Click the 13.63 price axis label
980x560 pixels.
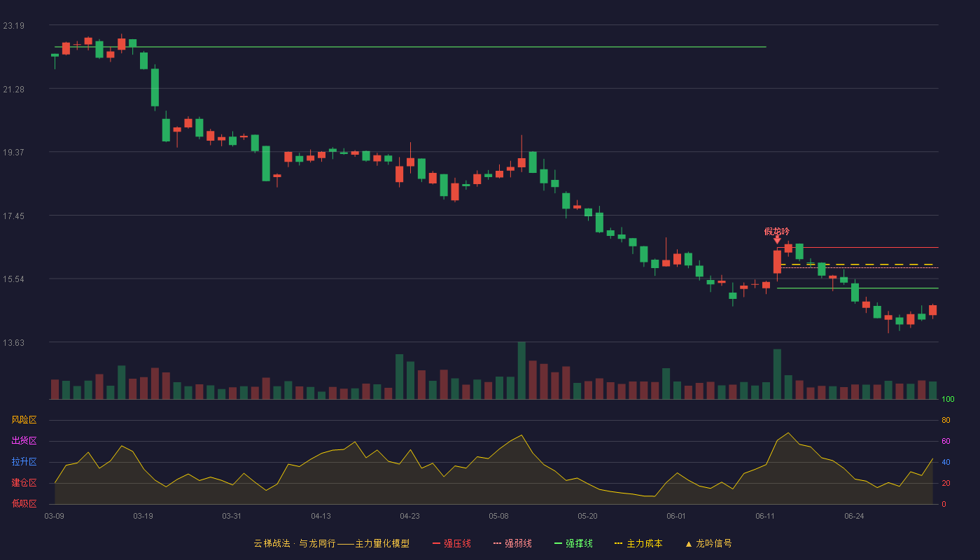(x=13, y=343)
